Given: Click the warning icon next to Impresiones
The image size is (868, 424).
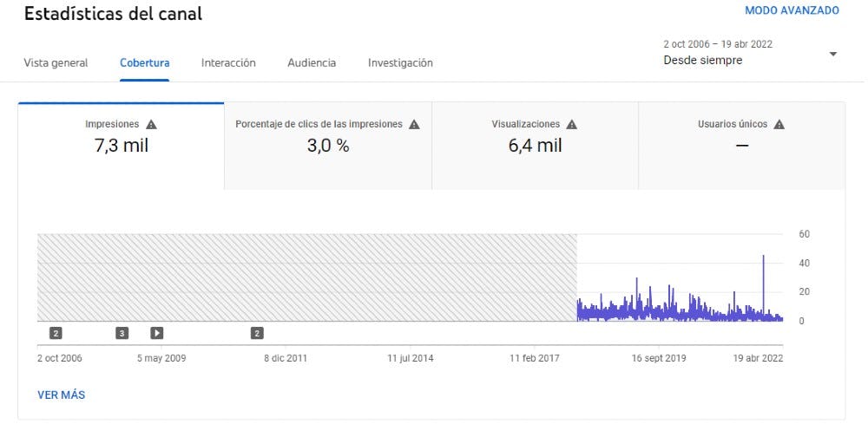Looking at the screenshot, I should [152, 125].
